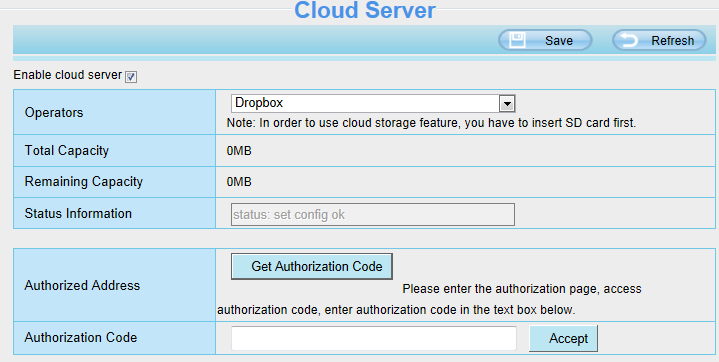Click the Remaining Capacity label
The image size is (719, 362).
(x=84, y=182)
